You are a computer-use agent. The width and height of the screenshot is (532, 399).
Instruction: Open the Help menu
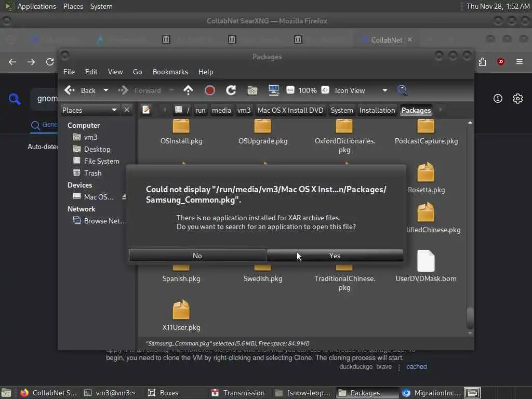pos(206,72)
